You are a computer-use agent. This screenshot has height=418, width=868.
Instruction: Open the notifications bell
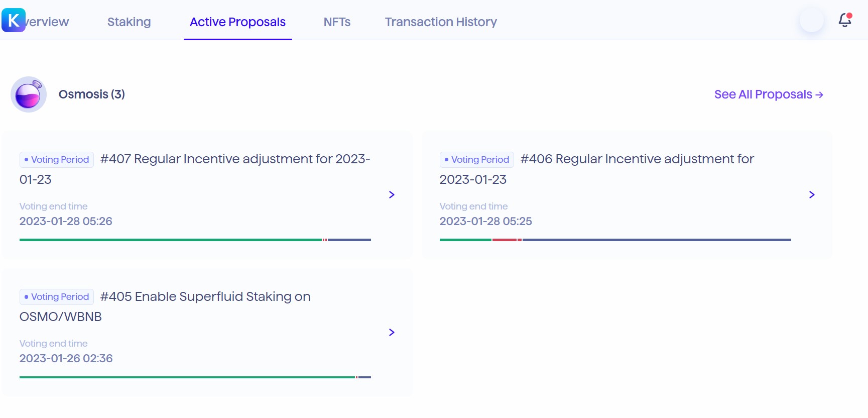[845, 20]
